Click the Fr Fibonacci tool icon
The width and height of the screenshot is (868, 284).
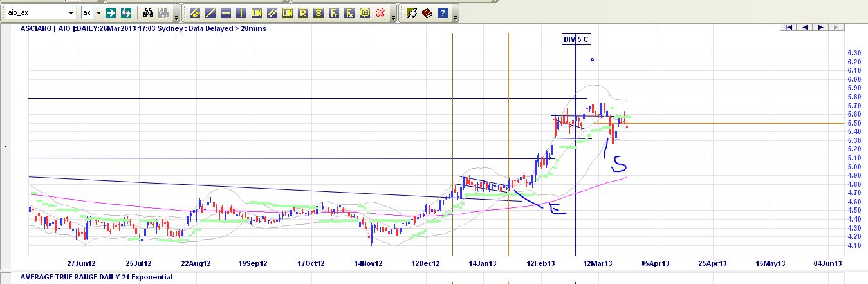tap(334, 12)
